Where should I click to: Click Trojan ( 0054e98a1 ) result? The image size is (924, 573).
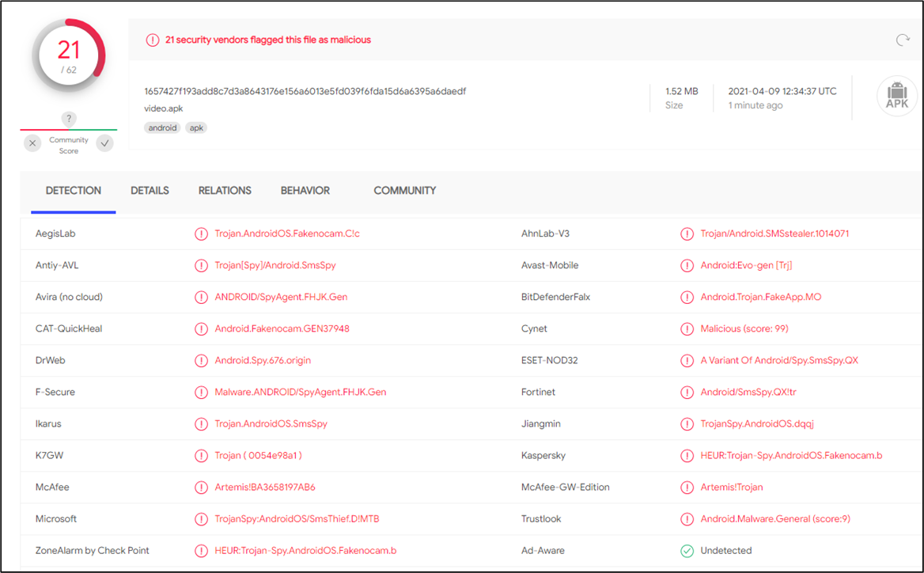(x=258, y=456)
